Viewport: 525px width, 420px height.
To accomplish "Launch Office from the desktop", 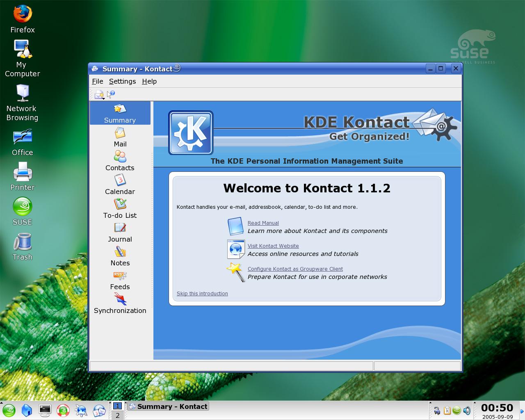I will click(x=23, y=142).
